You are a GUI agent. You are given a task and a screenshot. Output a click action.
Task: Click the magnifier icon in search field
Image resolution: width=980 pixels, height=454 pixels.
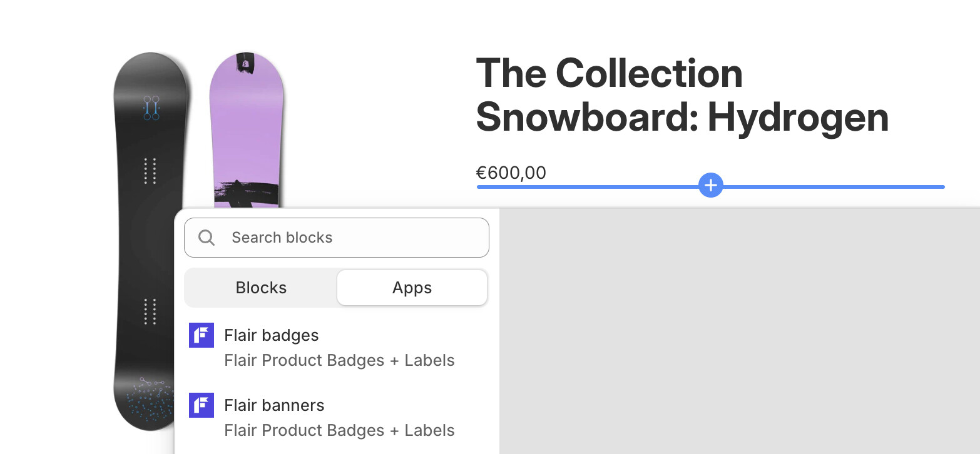click(207, 238)
